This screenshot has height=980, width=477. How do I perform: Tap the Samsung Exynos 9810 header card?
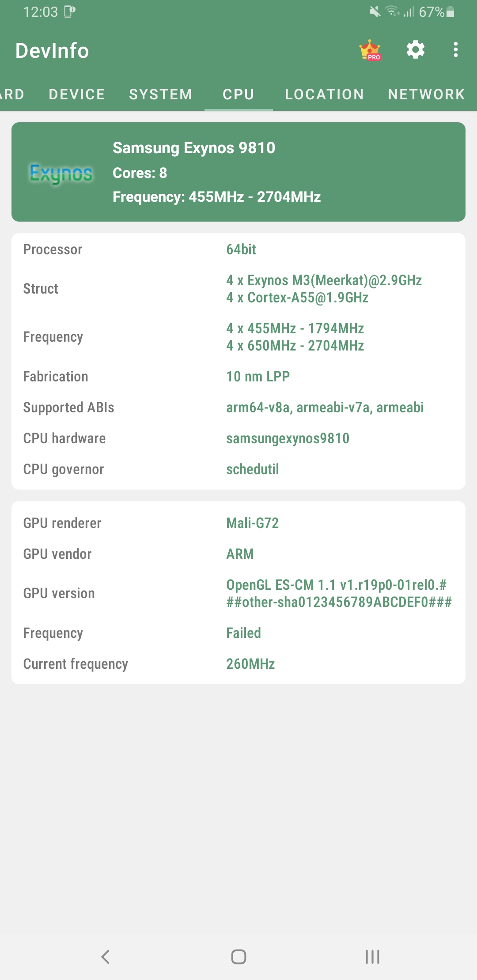coord(238,171)
